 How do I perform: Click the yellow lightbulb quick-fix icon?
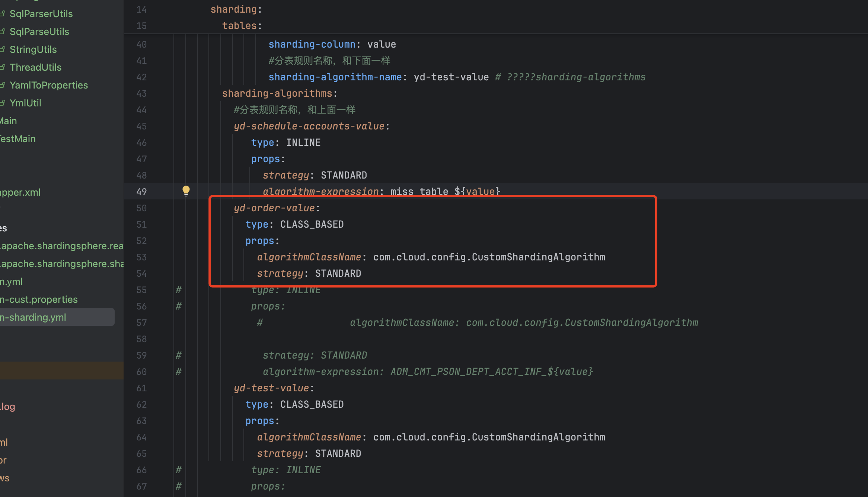tap(186, 191)
